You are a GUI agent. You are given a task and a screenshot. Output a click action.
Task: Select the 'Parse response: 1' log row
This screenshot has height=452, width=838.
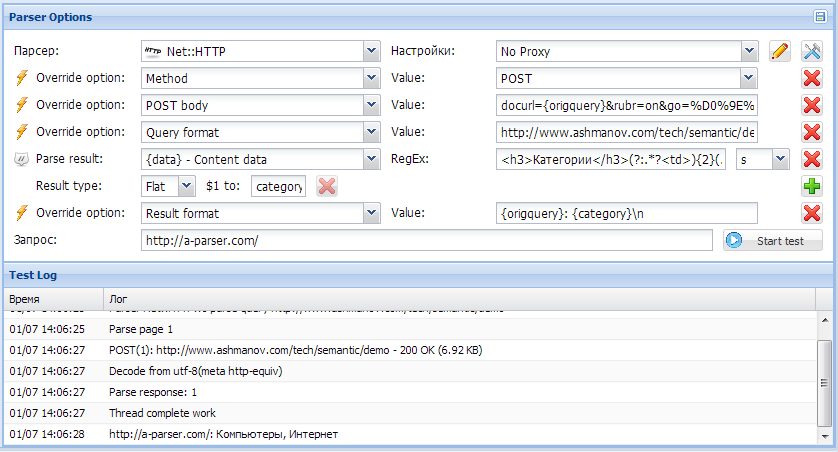pyautogui.click(x=410, y=392)
